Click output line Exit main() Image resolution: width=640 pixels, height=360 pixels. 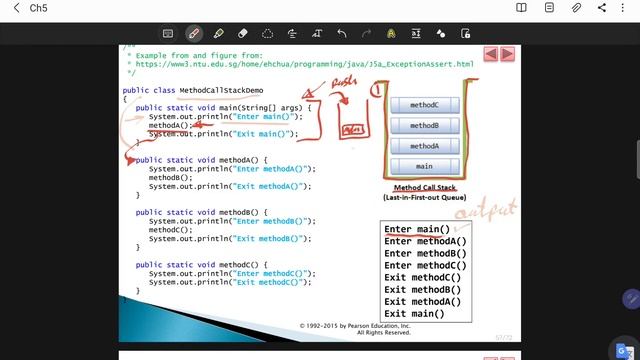tap(414, 314)
